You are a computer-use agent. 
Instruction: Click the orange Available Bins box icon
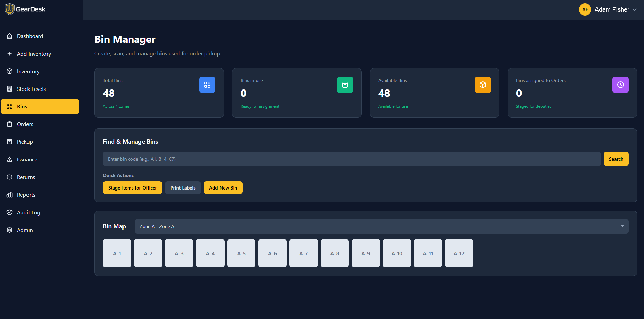[482, 85]
